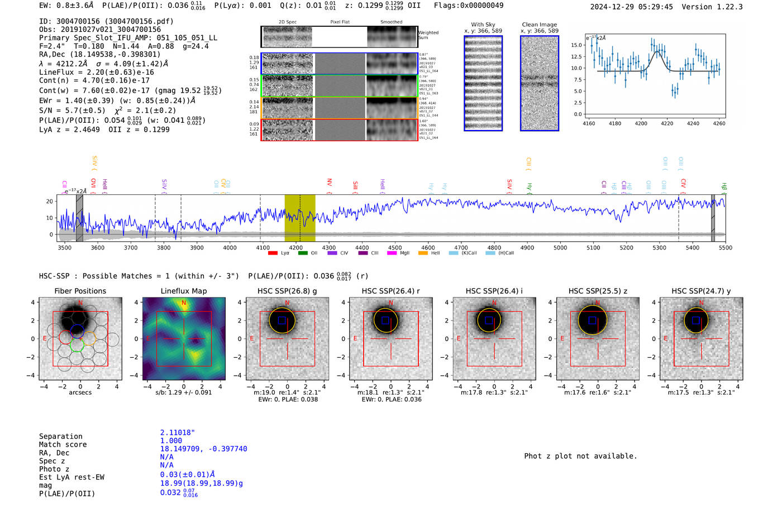This screenshot has height=532, width=782.
Task: Click the Weighted Sum 2D spectrum strip
Action: coord(339,36)
